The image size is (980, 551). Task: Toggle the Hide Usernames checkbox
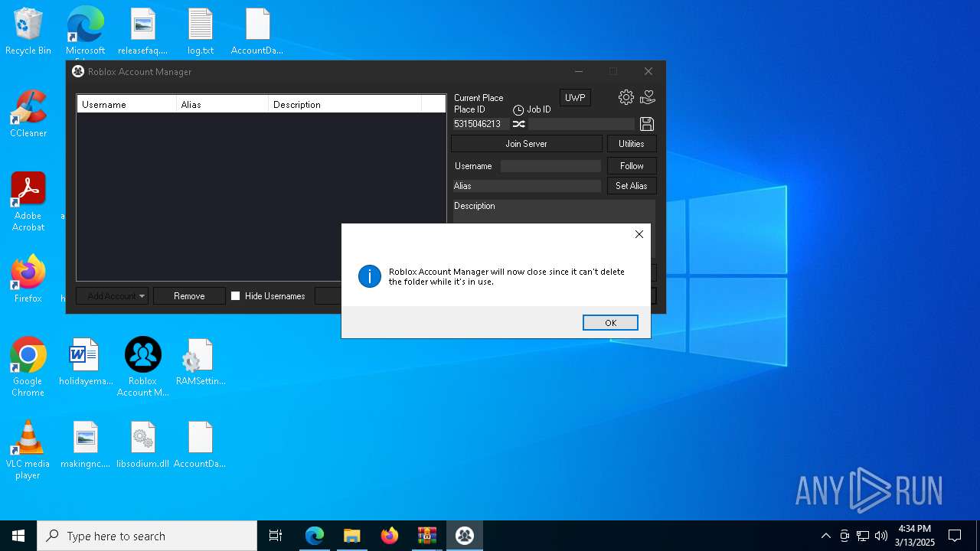(236, 296)
